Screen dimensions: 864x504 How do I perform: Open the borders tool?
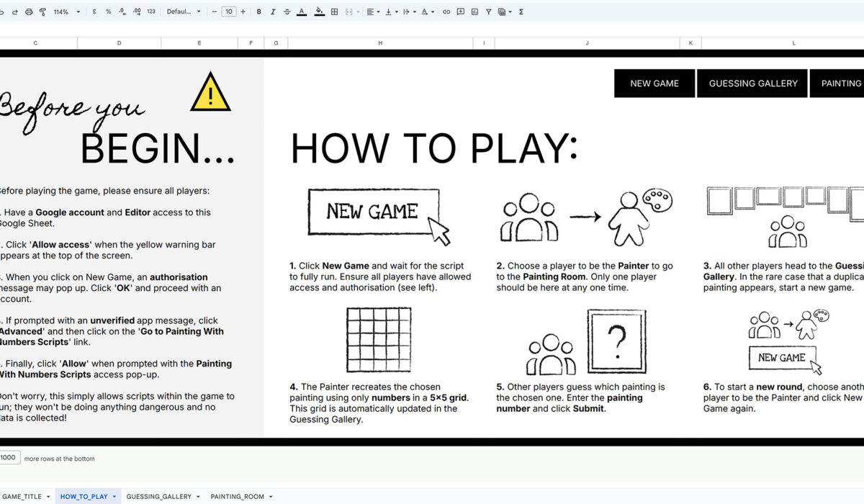pyautogui.click(x=334, y=12)
